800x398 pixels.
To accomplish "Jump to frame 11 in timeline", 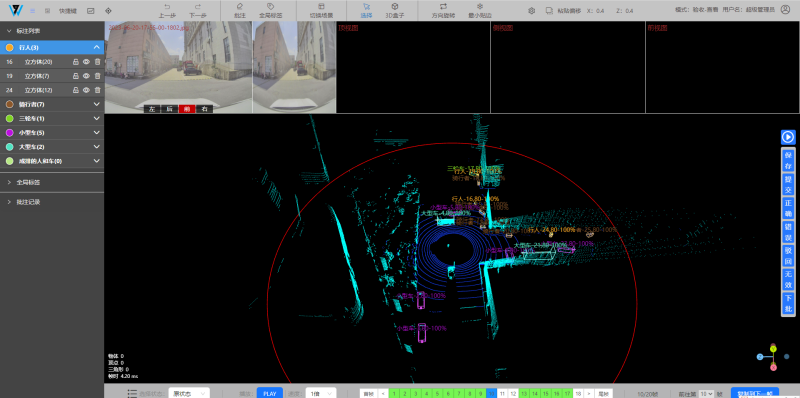I will (502, 393).
